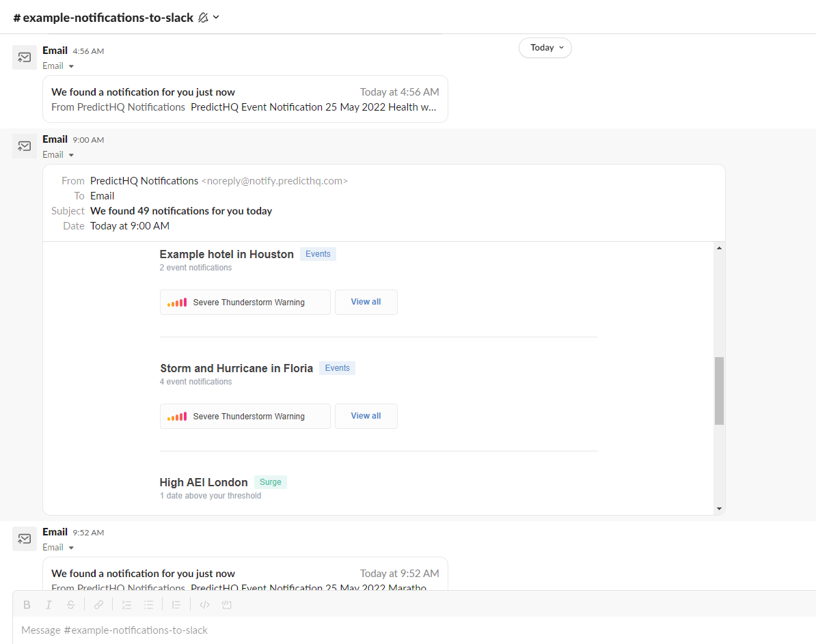Image resolution: width=816 pixels, height=644 pixels.
Task: Click the email scrollbar up arrow
Action: tap(719, 248)
